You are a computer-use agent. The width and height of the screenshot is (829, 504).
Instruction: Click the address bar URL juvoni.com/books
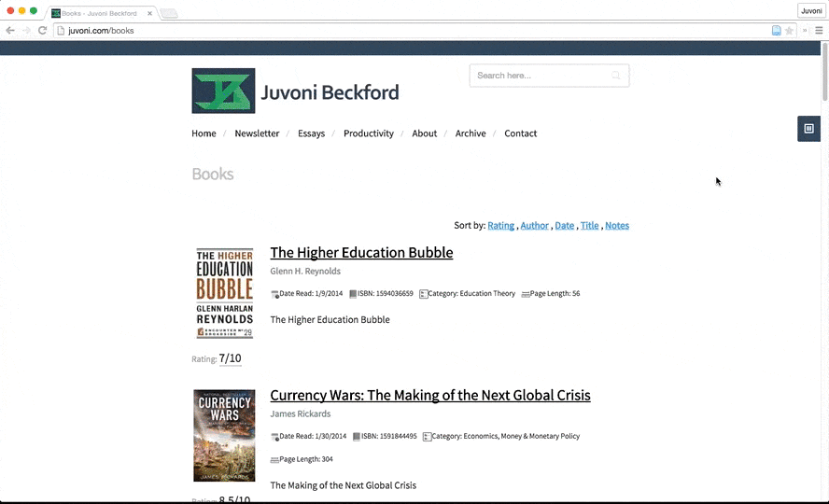(x=101, y=31)
